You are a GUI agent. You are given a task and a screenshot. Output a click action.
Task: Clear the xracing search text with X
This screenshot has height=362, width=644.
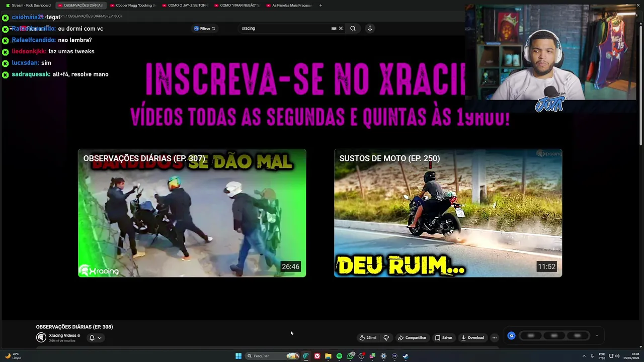(x=341, y=28)
